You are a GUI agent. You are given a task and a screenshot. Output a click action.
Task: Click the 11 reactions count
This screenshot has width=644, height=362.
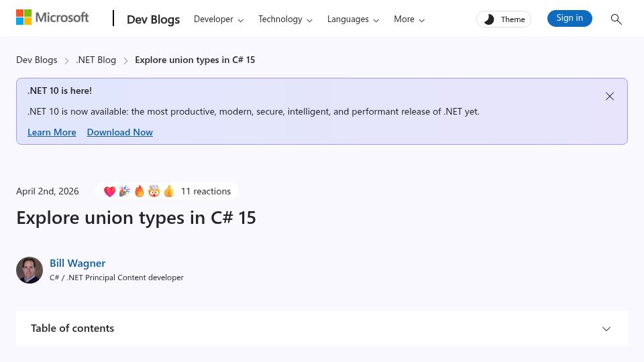point(206,191)
